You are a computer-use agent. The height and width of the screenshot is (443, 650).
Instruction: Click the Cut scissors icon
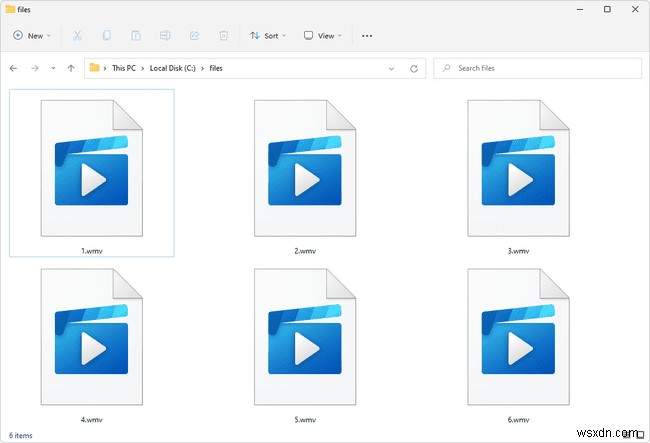[76, 35]
